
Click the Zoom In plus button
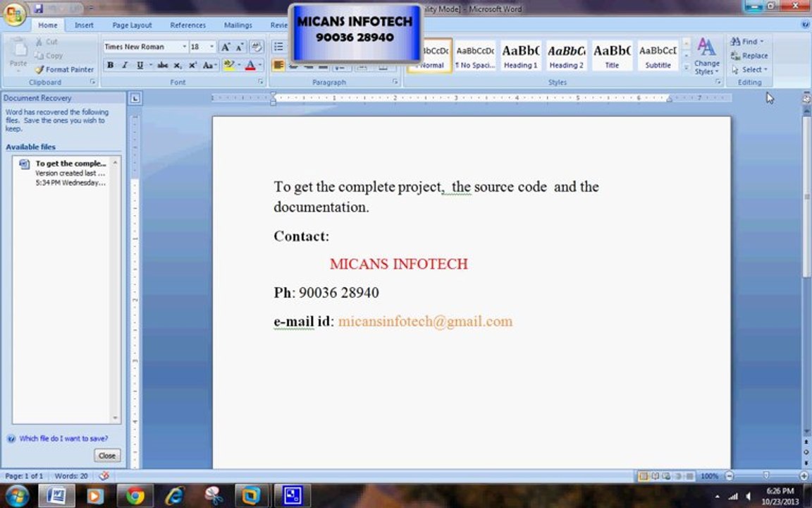point(804,476)
